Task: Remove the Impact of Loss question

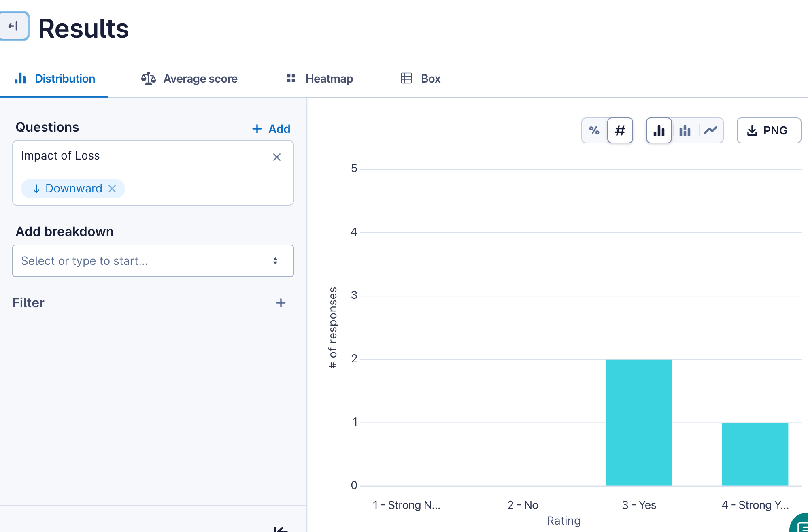Action: [x=277, y=157]
